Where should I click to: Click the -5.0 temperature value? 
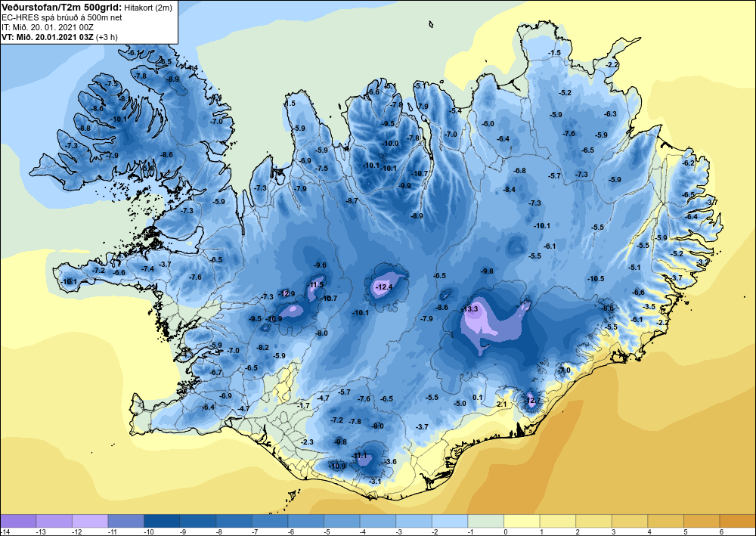(x=460, y=404)
